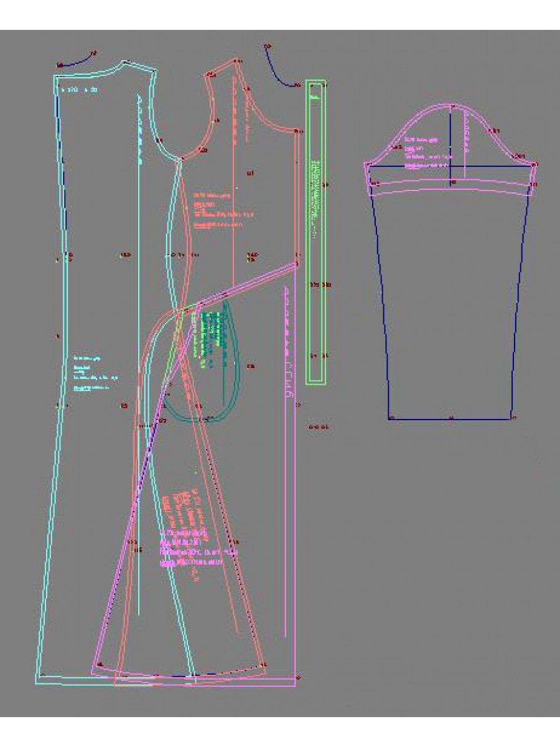Select the sleeve's left blue side seam

378,299
